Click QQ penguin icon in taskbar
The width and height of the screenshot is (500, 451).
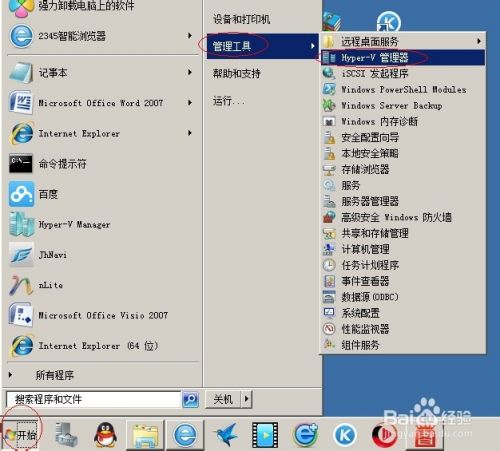pos(105,434)
